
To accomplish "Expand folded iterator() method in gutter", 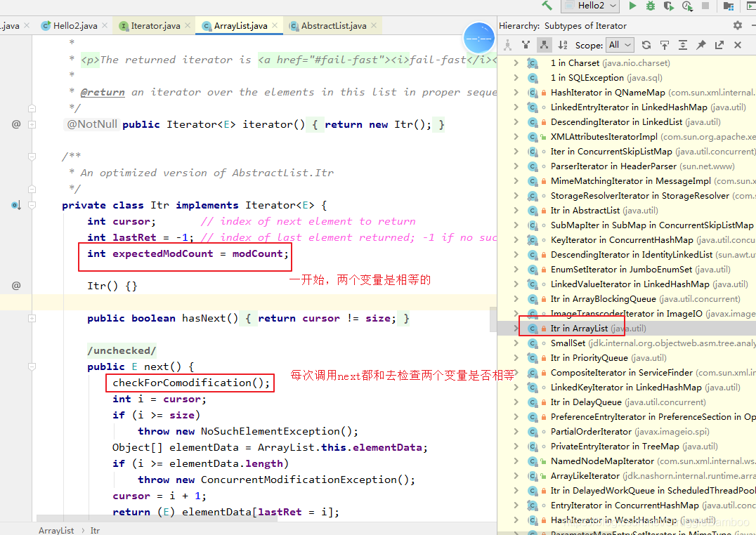I will pos(32,124).
